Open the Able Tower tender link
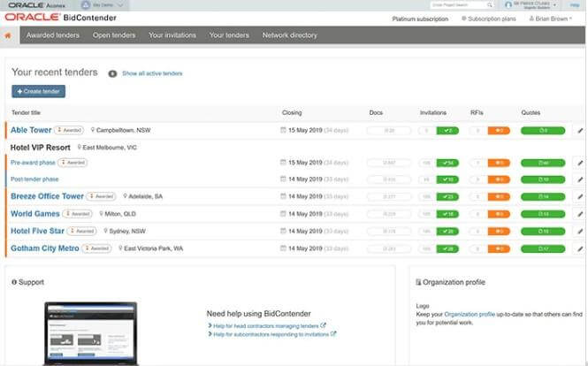 31,130
